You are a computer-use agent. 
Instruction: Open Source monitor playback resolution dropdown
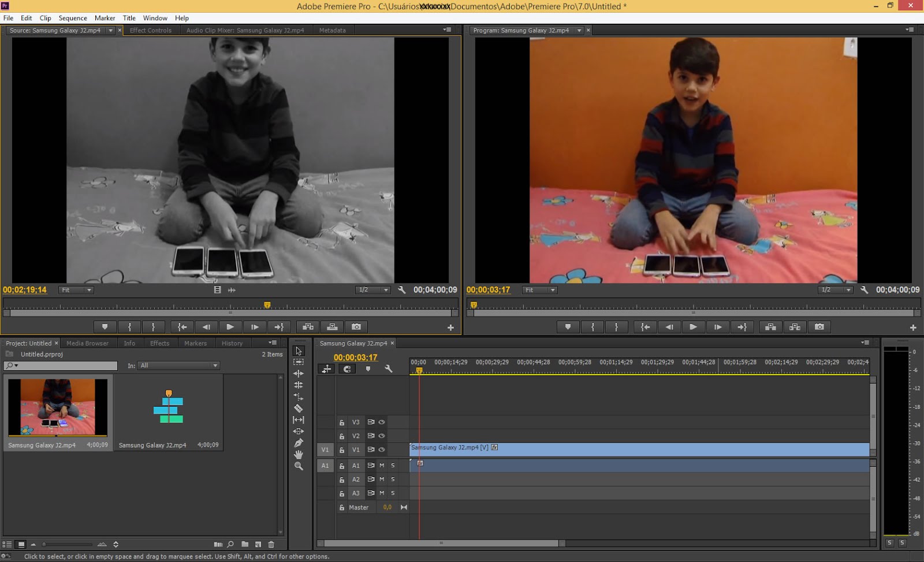(x=372, y=290)
